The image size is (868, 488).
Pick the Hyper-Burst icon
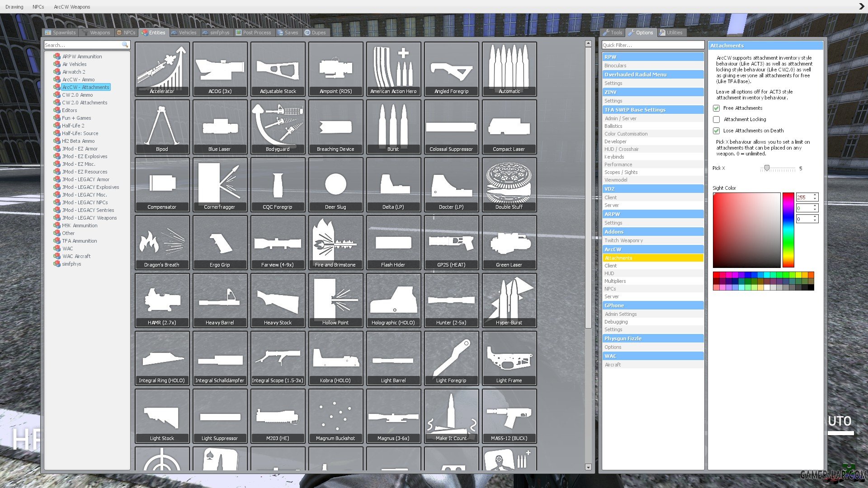tap(509, 300)
